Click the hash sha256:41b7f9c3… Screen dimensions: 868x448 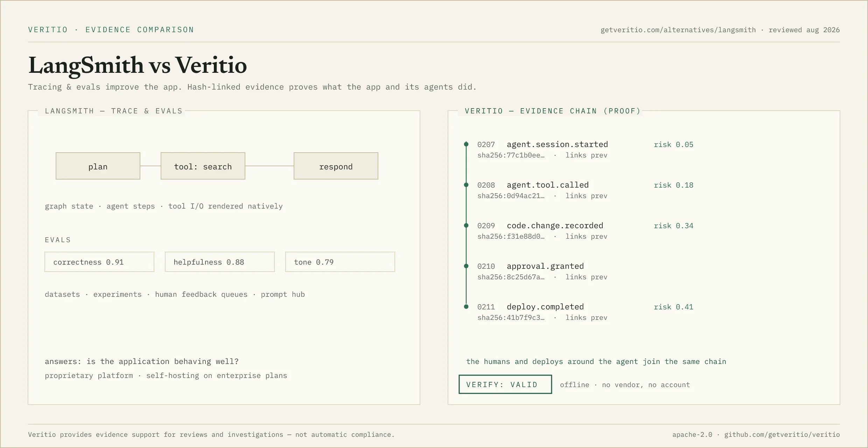(x=511, y=317)
